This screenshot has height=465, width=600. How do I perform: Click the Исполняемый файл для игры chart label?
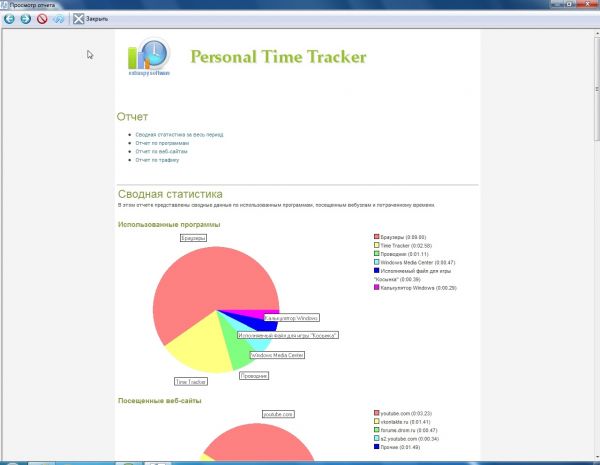[288, 335]
